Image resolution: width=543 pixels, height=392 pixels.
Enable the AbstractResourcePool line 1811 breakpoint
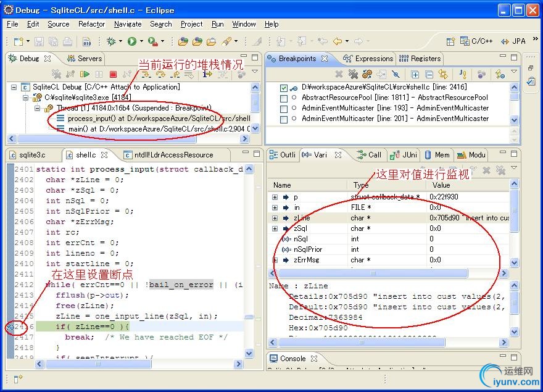[x=284, y=98]
